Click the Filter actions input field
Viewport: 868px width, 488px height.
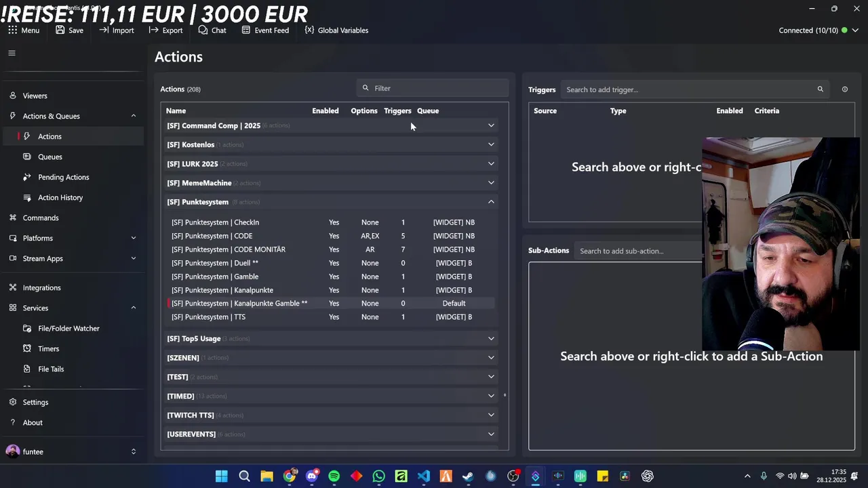tap(433, 88)
